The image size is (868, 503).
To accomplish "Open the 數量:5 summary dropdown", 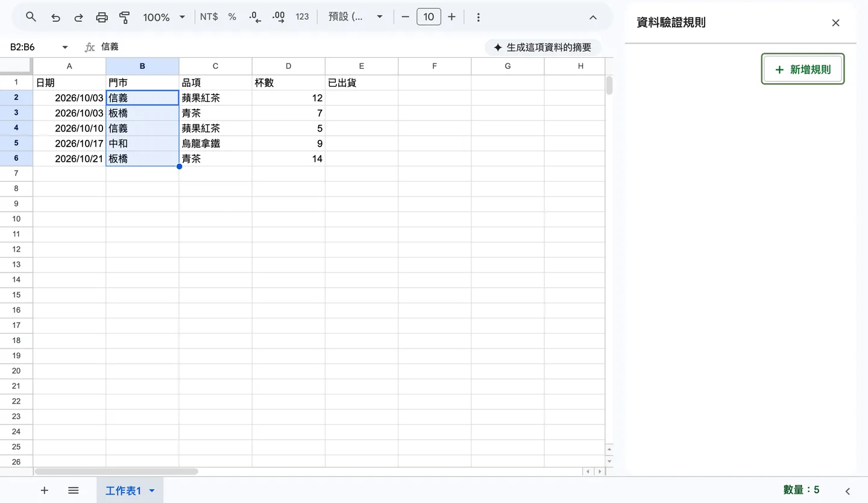I will pyautogui.click(x=801, y=490).
